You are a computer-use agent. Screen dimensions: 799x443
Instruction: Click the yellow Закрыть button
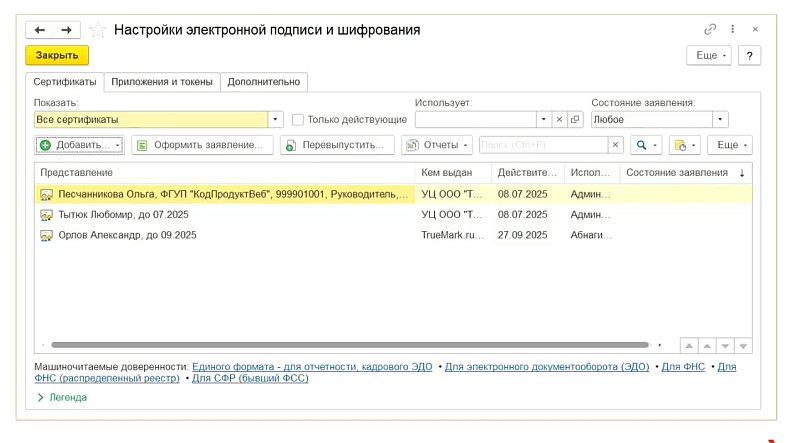coord(57,56)
